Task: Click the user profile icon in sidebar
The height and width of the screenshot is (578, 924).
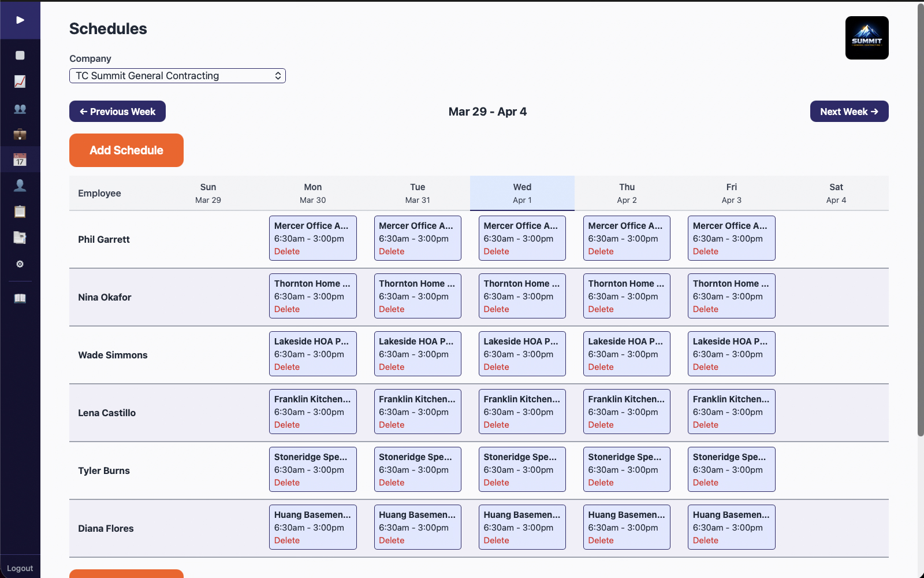Action: 20,185
